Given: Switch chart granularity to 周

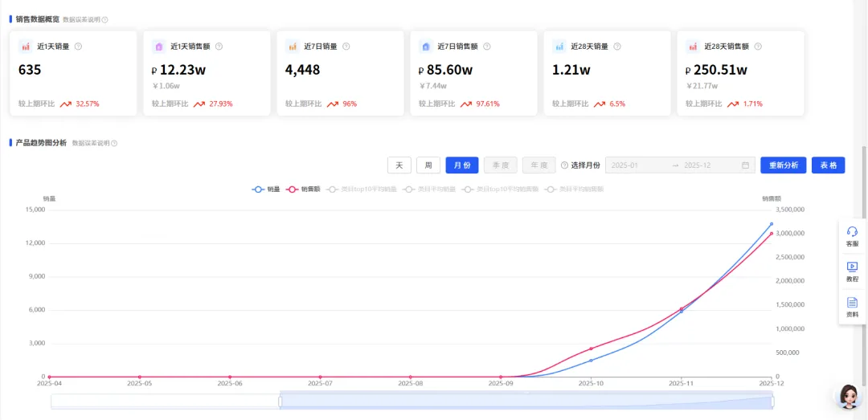Looking at the screenshot, I should pos(428,165).
